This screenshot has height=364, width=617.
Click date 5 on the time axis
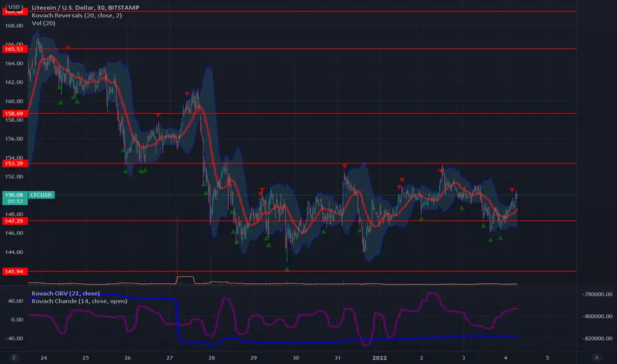(547, 357)
